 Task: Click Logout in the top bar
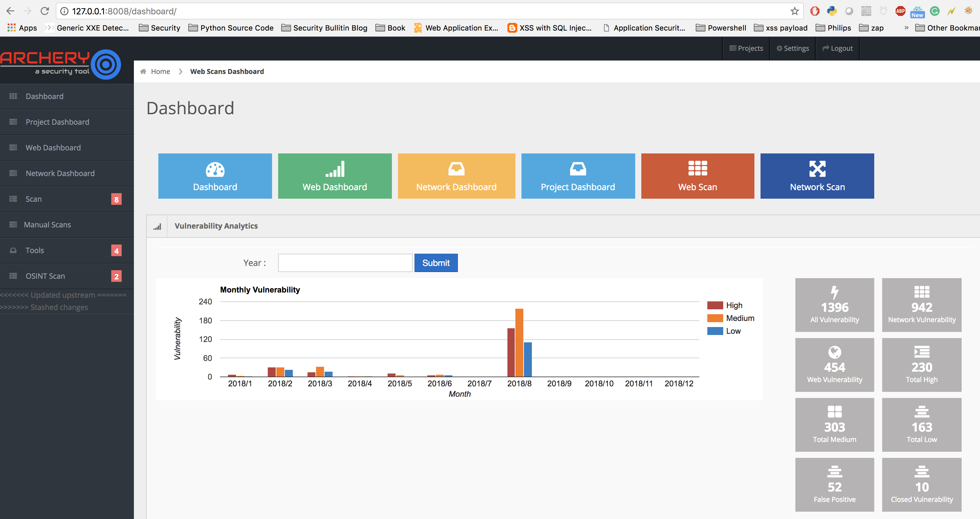(837, 48)
